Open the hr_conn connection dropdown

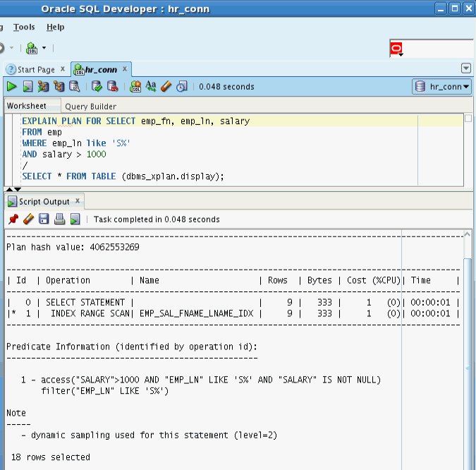(x=442, y=87)
